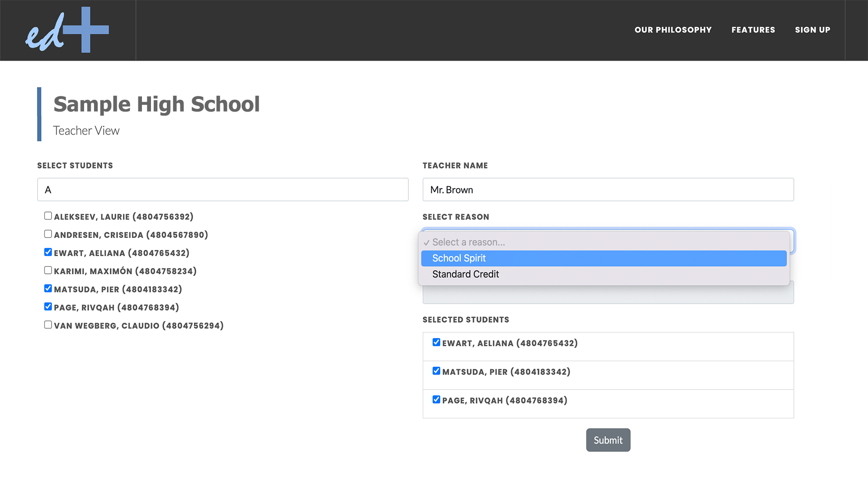
Task: Check Karimi, Maximón student checkbox
Action: pyautogui.click(x=48, y=270)
